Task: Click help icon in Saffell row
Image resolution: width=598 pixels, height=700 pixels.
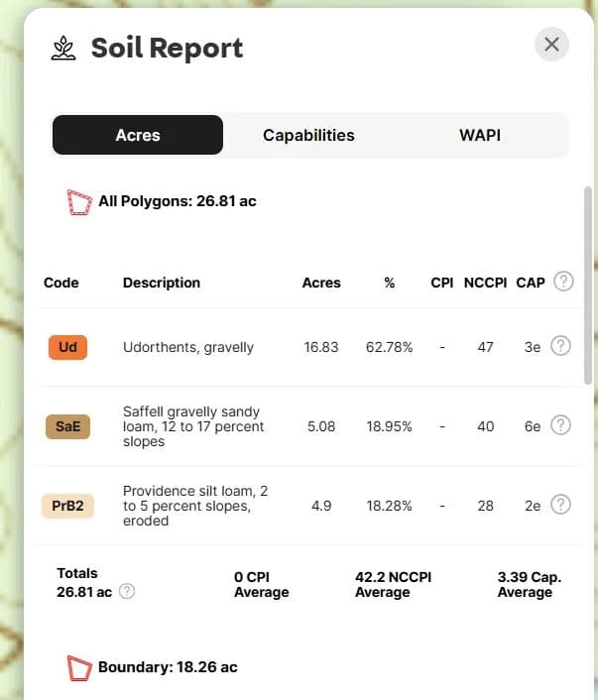Action: 560,425
